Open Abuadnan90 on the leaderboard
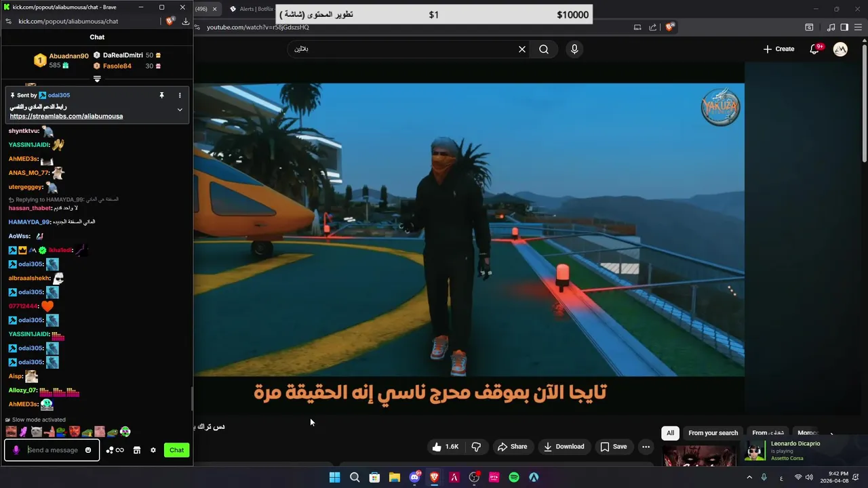The image size is (868, 488). [68, 56]
